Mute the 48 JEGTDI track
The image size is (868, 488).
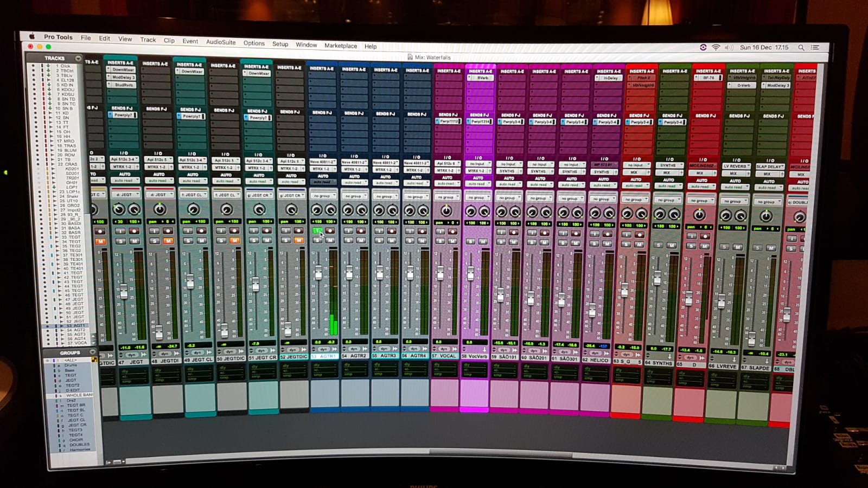pyautogui.click(x=168, y=241)
